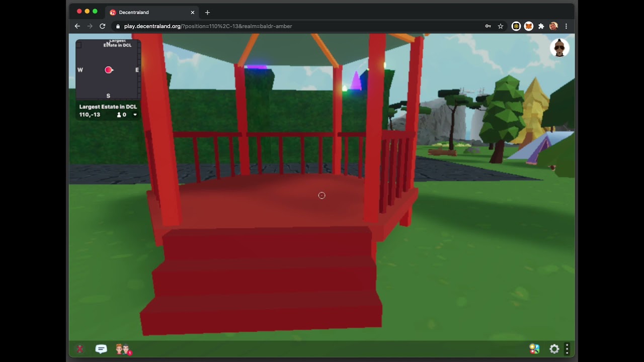Select the Decentraland browser tab

[152, 12]
